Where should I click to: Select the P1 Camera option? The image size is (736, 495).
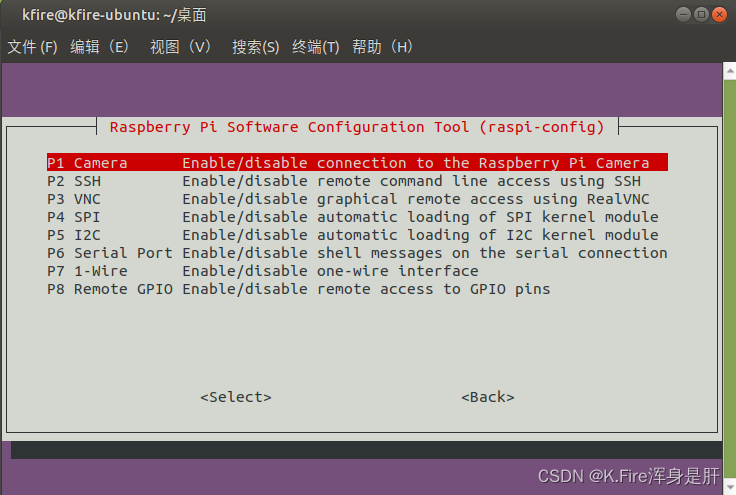point(357,163)
